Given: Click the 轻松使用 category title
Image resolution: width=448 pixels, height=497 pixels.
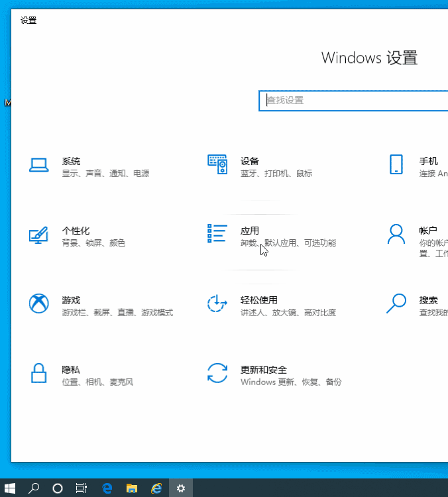Looking at the screenshot, I should pos(259,300).
